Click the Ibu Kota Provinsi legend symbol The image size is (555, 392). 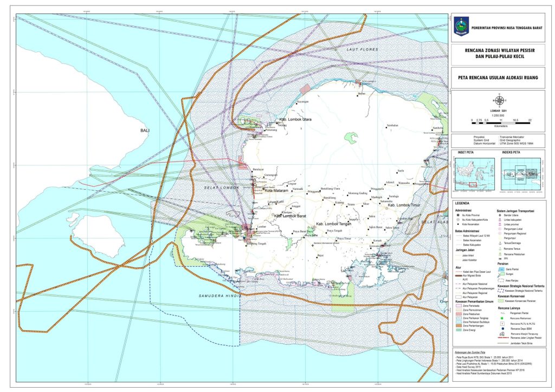click(459, 215)
